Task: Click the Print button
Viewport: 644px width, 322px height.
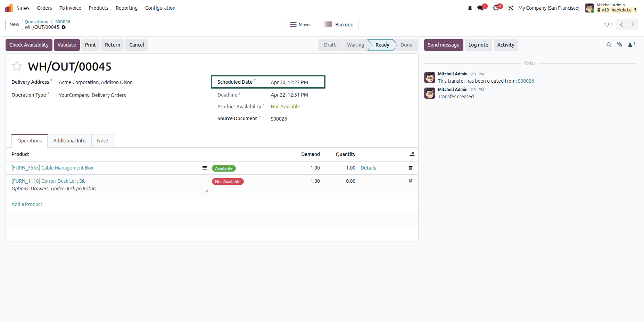Action: click(90, 45)
